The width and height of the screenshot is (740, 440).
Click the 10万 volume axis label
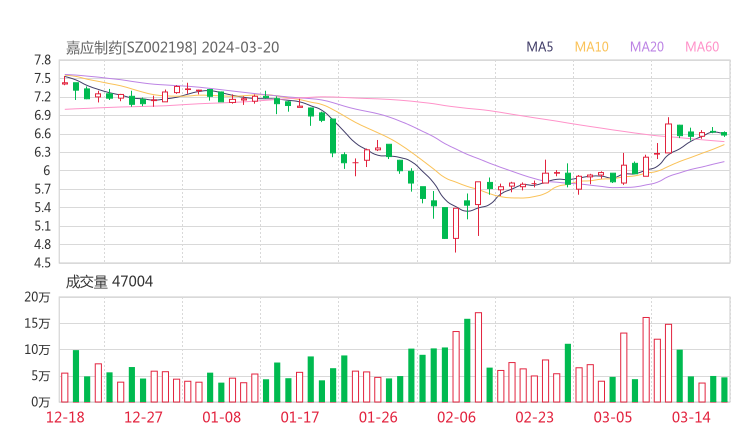point(38,350)
